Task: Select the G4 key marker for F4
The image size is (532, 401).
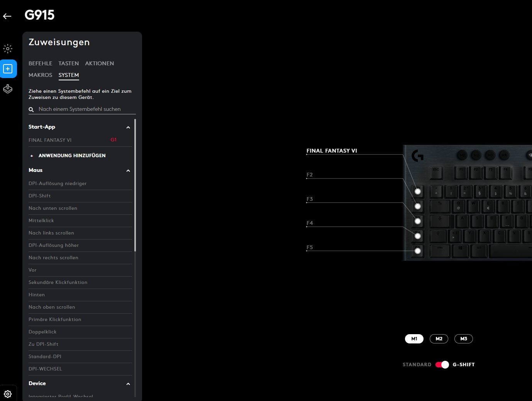Action: (418, 236)
